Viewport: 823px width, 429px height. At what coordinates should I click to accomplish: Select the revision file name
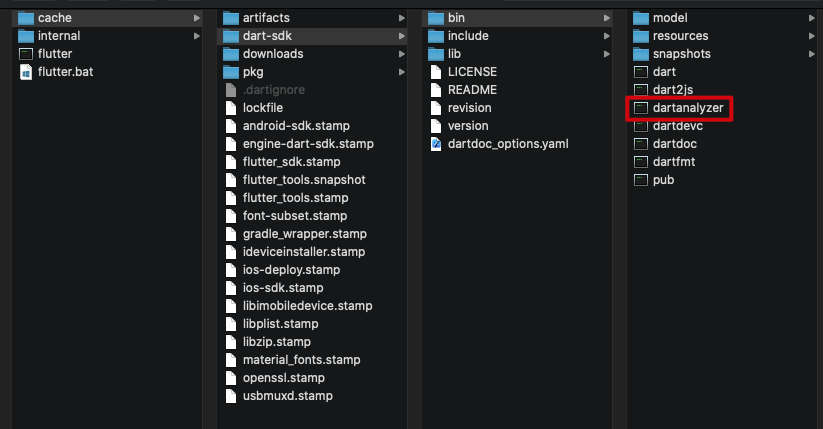[x=469, y=108]
